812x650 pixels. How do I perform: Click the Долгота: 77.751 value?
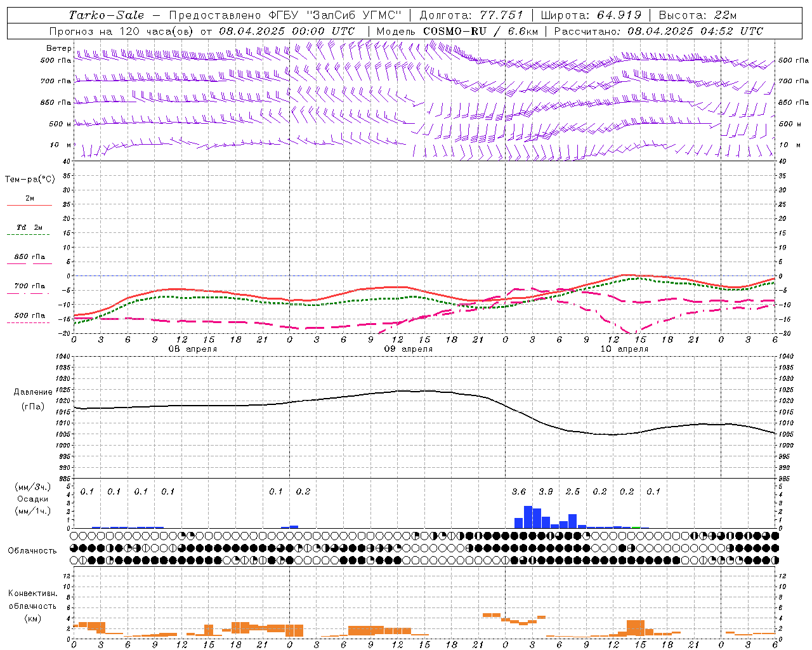[x=471, y=15]
